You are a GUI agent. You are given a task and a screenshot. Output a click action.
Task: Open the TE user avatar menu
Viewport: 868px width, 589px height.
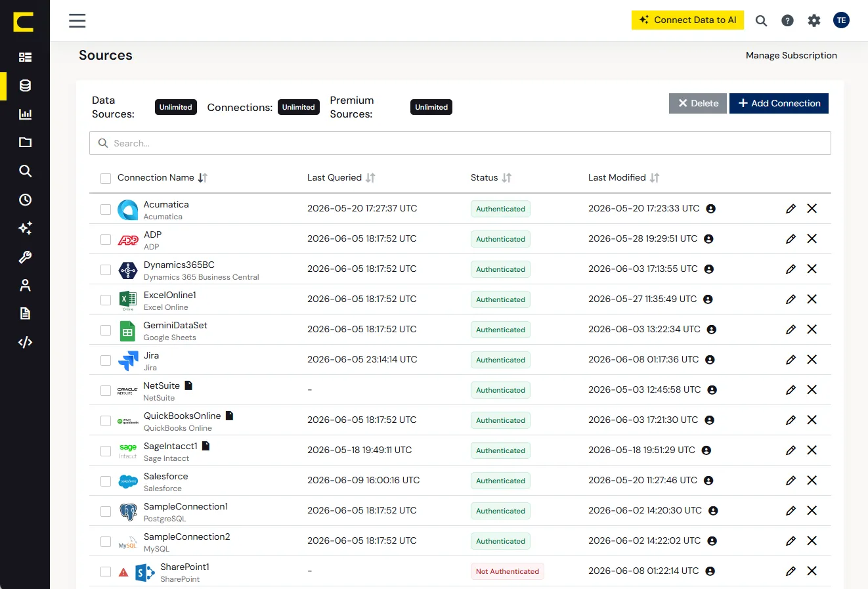[x=841, y=20]
